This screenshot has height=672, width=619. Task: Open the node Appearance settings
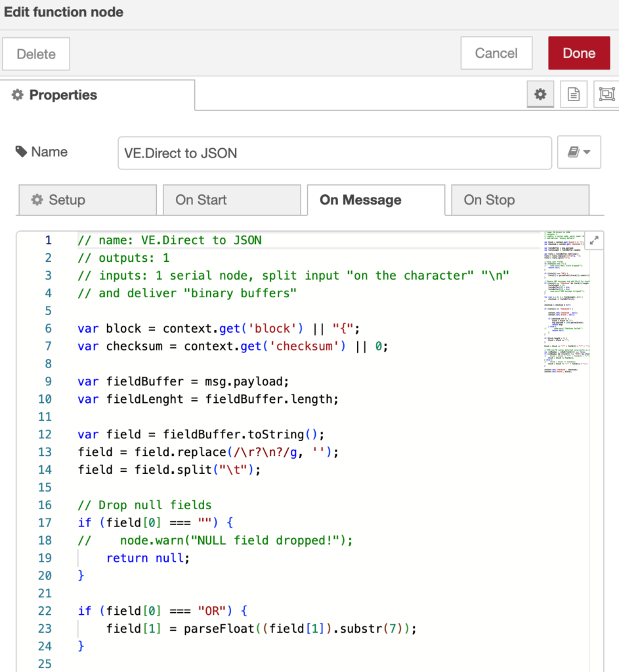tap(605, 94)
